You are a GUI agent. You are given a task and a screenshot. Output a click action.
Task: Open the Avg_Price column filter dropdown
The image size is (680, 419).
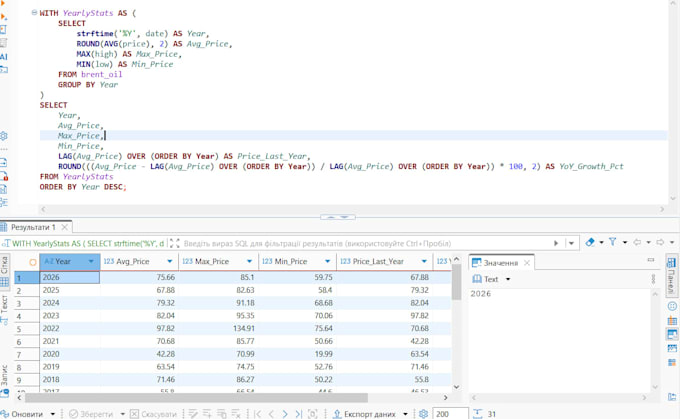(x=170, y=261)
